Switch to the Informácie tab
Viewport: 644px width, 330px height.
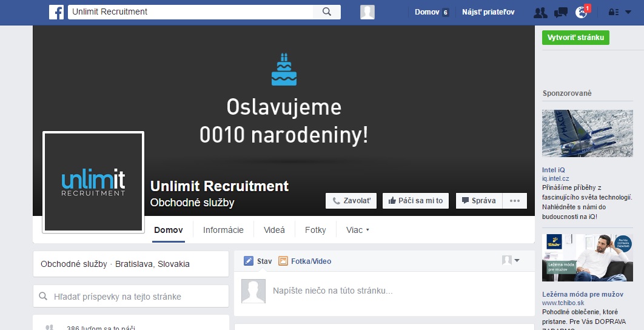[x=223, y=230]
